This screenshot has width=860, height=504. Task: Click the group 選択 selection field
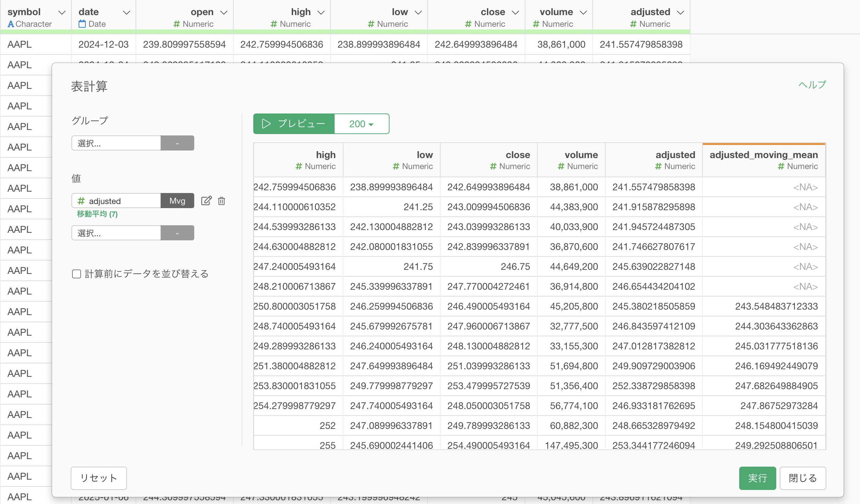coord(116,143)
